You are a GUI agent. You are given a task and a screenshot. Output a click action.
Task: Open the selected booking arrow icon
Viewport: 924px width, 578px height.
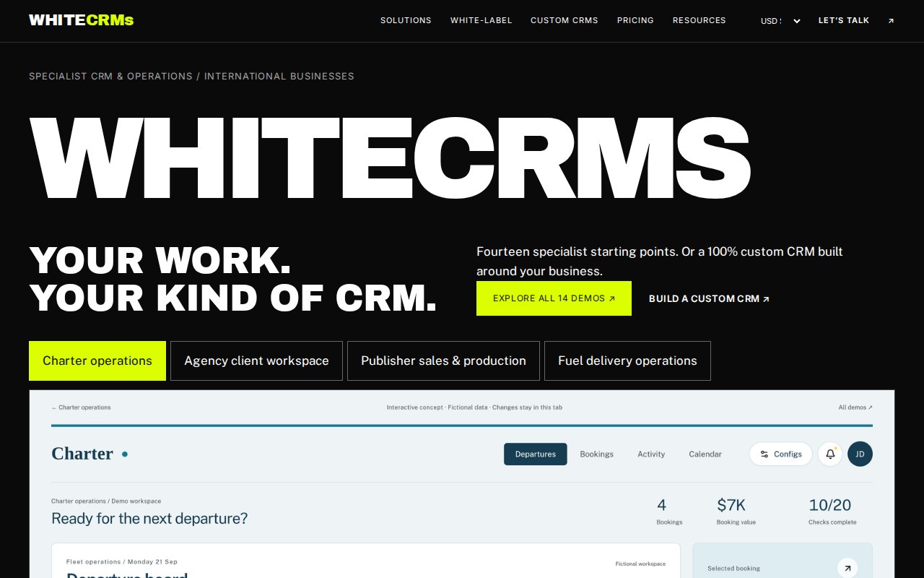point(847,568)
